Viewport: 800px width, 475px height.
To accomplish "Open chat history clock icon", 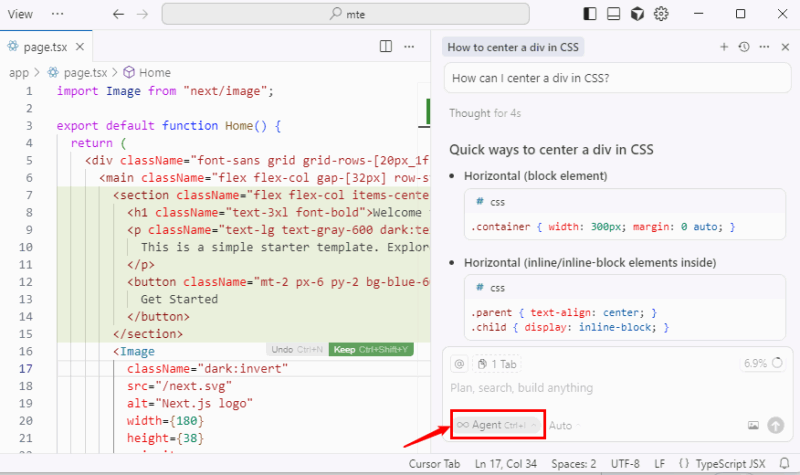I will click(744, 47).
